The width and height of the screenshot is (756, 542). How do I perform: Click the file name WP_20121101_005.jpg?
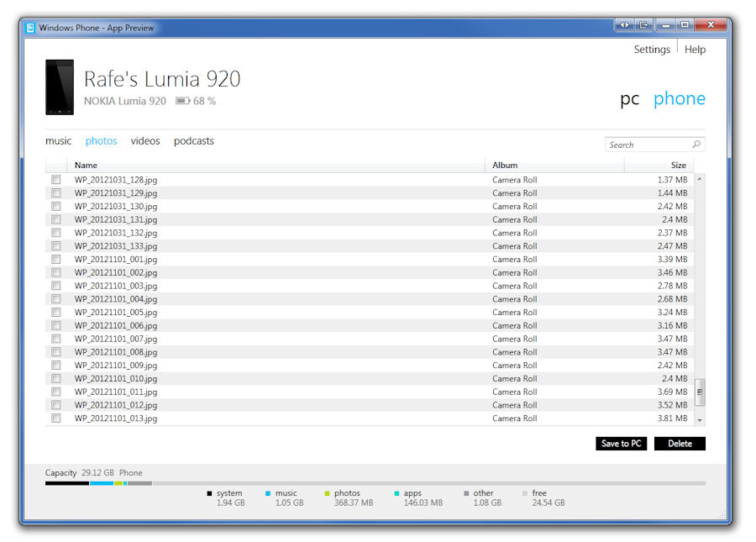coord(116,313)
